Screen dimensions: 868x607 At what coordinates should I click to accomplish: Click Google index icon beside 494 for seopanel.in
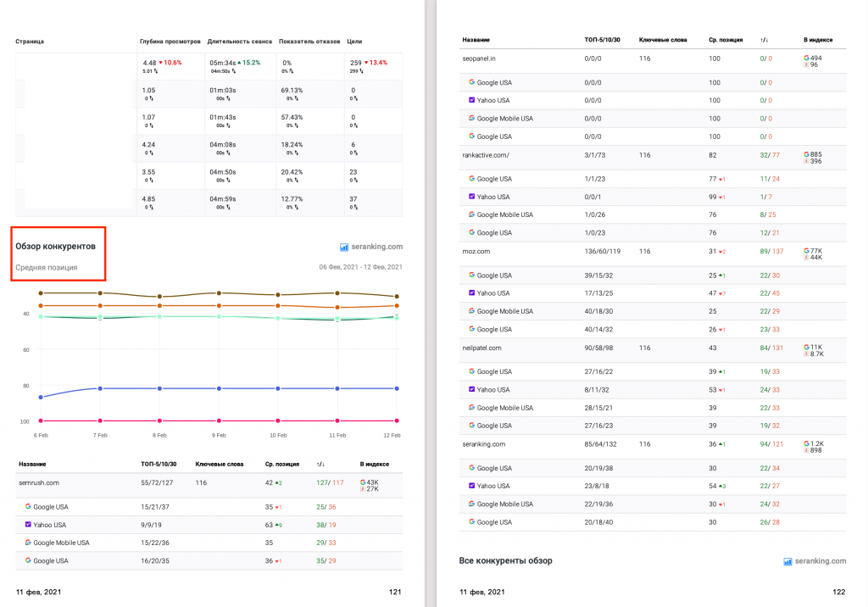pyautogui.click(x=807, y=58)
